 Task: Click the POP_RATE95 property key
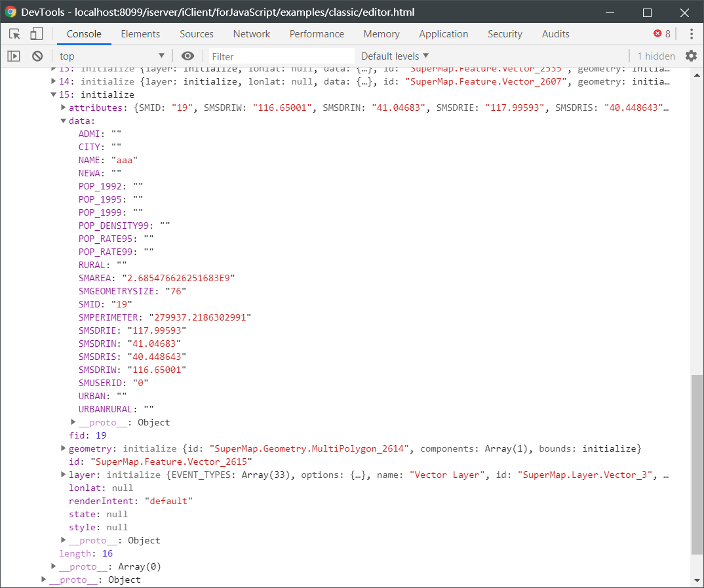coord(106,239)
